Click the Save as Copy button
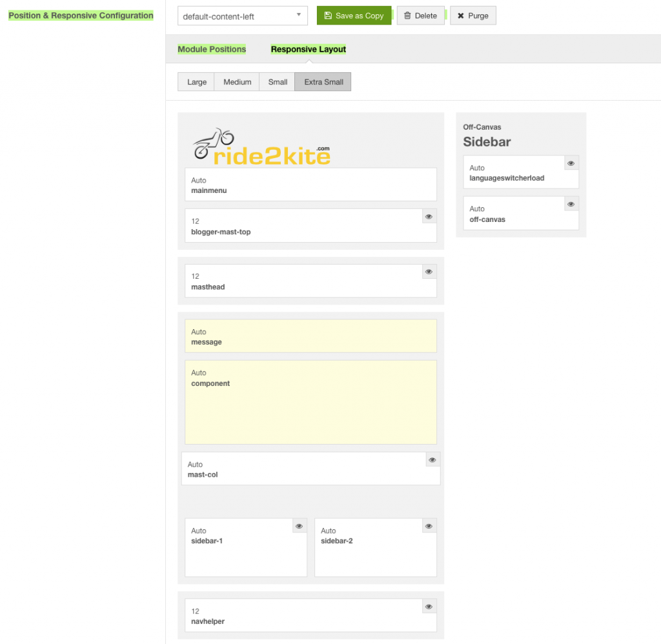Viewport: 661px width, 644px height. pos(354,15)
